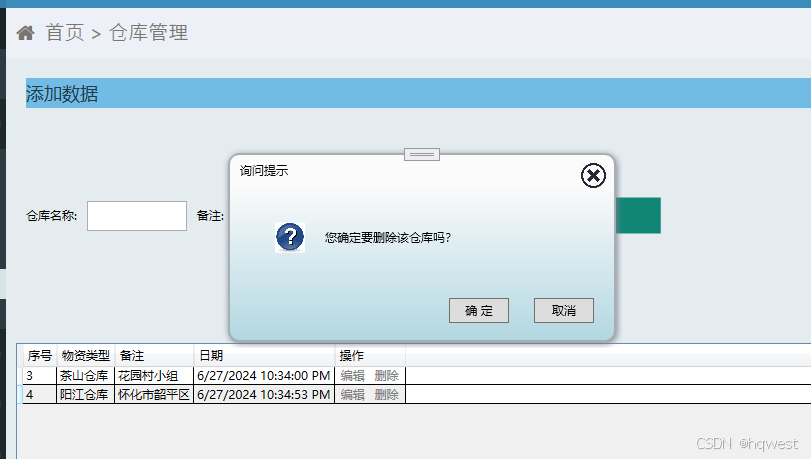The height and width of the screenshot is (459, 811).
Task: Click the home icon in breadcrumb
Action: click(25, 33)
